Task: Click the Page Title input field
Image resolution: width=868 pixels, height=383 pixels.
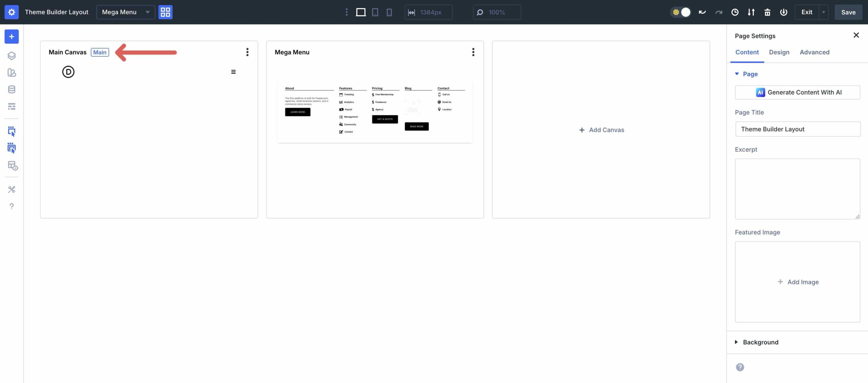Action: point(797,129)
